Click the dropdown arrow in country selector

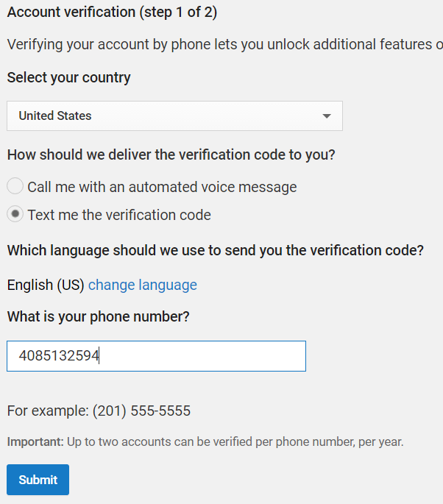tap(327, 116)
